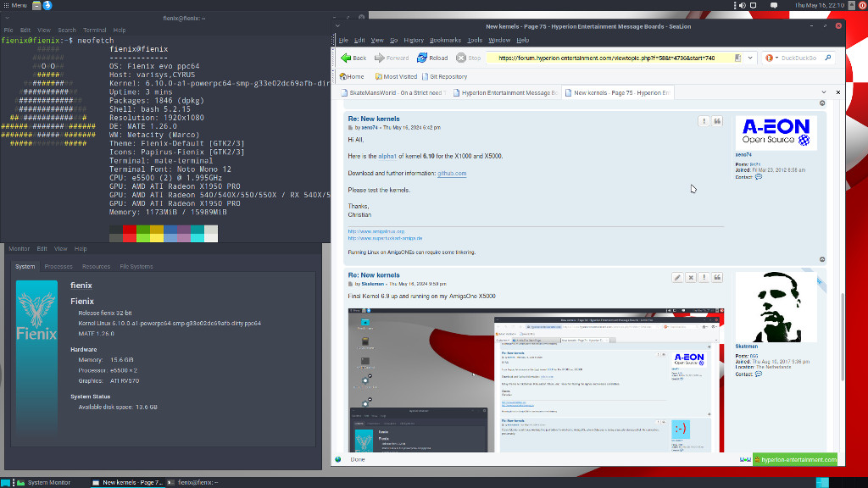
Task: Jump to top via arrow below xeno74's post
Action: coord(822,259)
